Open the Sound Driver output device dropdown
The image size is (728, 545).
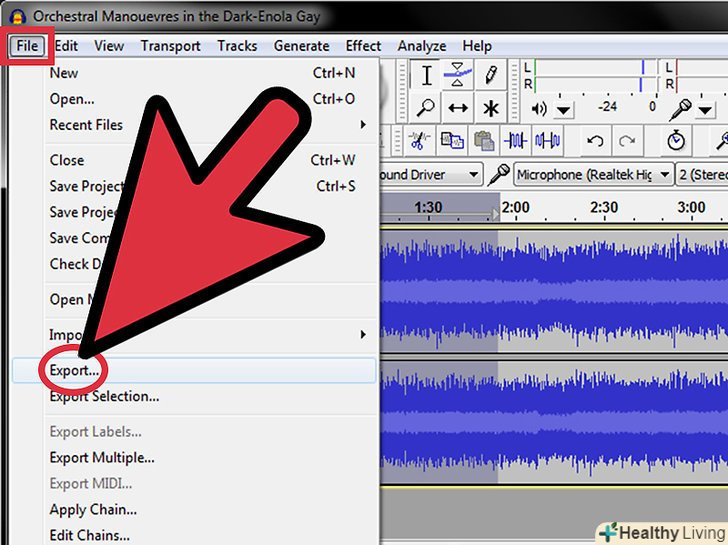tap(430, 175)
